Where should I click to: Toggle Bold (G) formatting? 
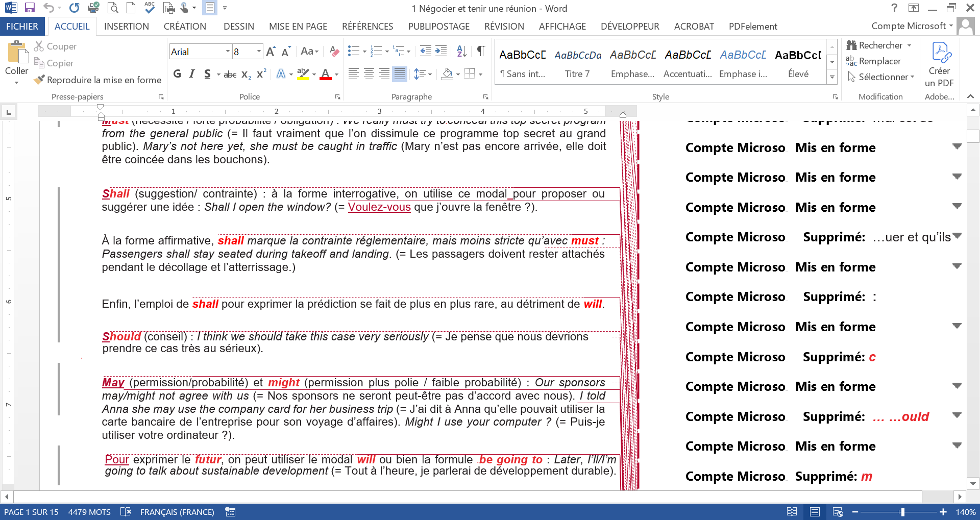tap(177, 74)
